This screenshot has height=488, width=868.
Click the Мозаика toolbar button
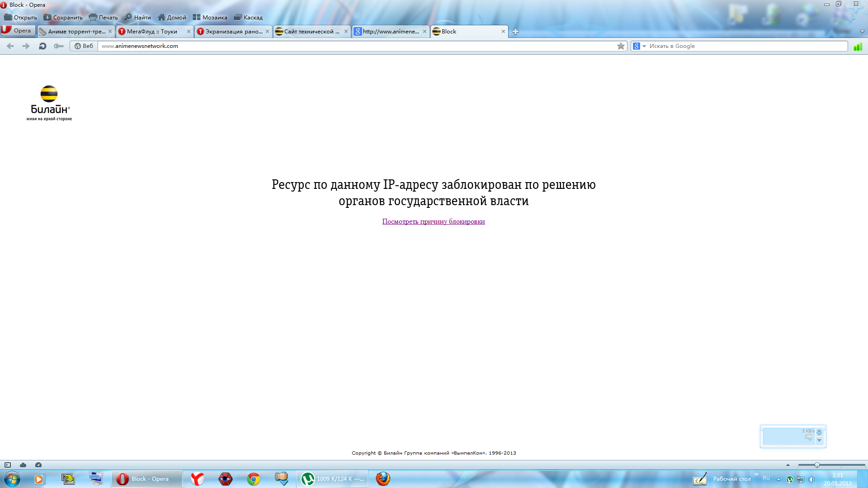point(210,18)
